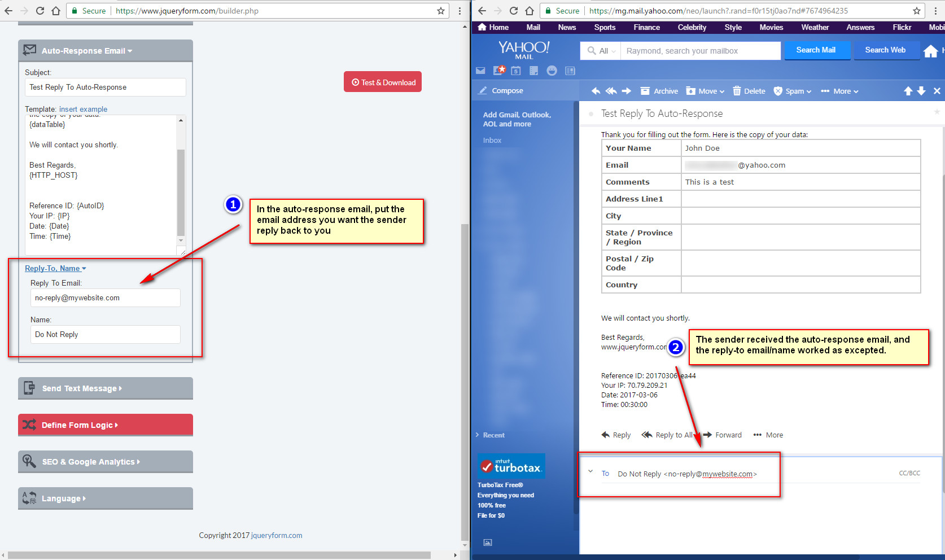The image size is (945, 560).
Task: Click Forward below the message body
Action: (x=723, y=435)
